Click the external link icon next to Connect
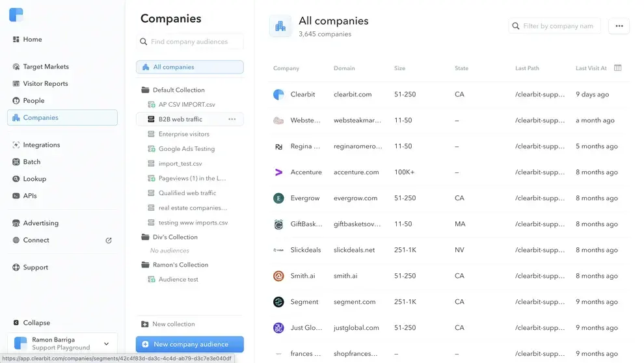The image size is (644, 363). click(109, 240)
